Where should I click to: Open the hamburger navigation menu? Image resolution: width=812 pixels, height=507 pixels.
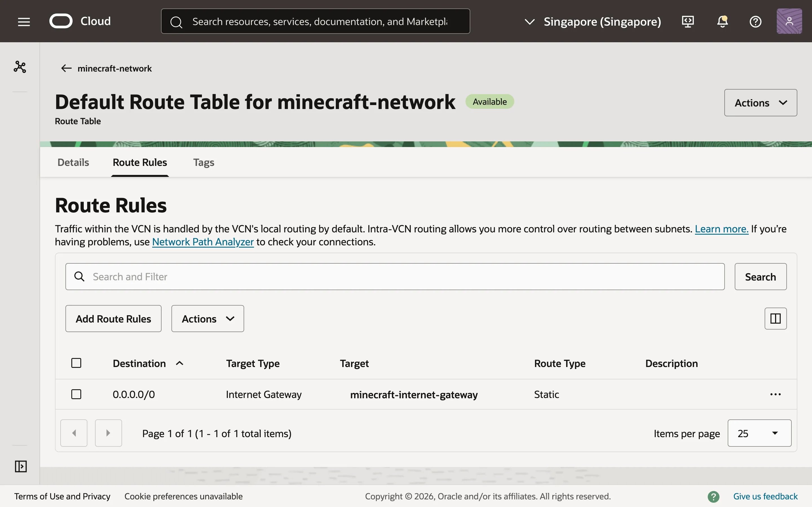click(x=24, y=22)
